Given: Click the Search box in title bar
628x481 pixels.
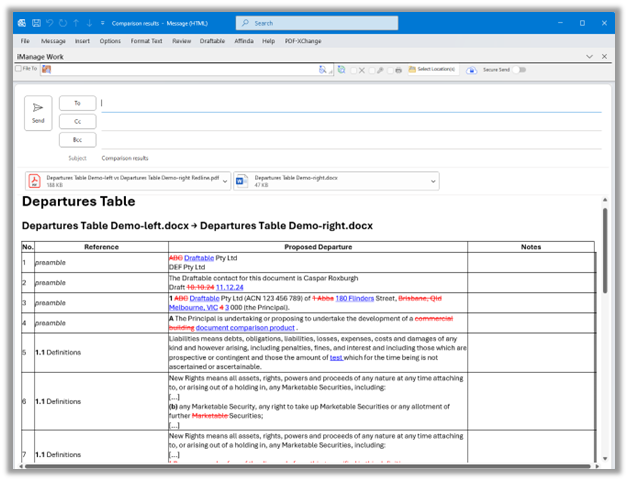Looking at the screenshot, I should click(317, 23).
